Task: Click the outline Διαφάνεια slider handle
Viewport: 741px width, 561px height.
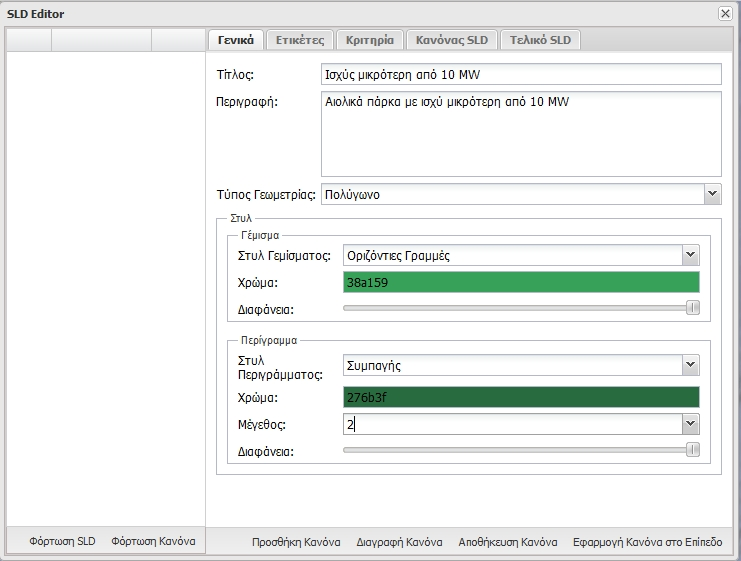Action: click(692, 450)
